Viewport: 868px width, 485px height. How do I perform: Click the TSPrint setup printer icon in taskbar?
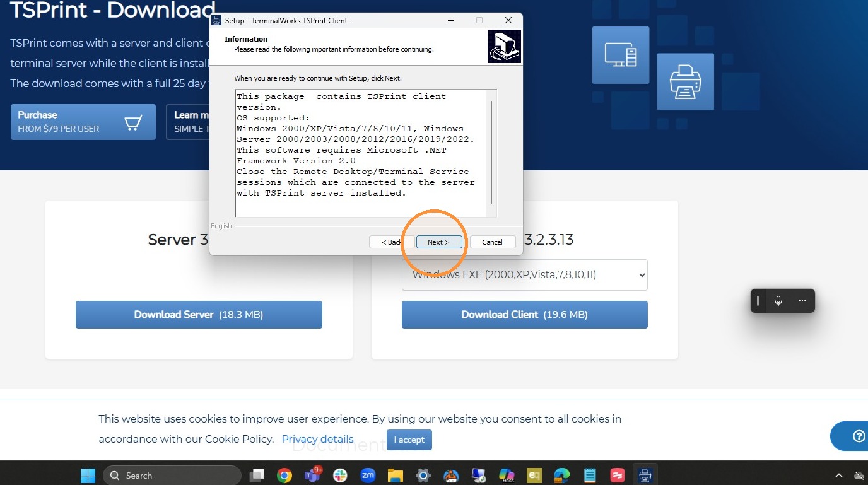coord(645,476)
